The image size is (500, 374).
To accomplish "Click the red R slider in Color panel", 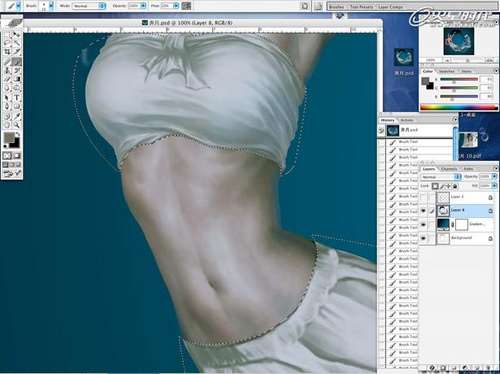I will click(459, 80).
